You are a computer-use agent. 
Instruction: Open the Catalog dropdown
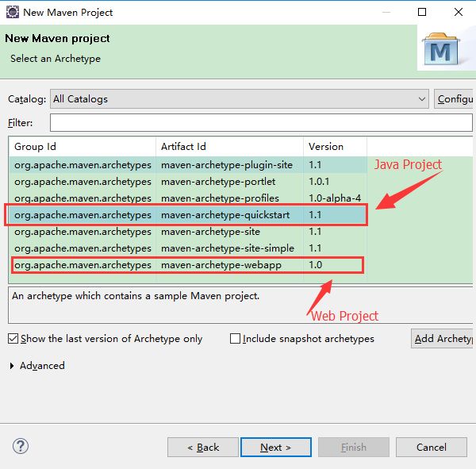[x=240, y=98]
